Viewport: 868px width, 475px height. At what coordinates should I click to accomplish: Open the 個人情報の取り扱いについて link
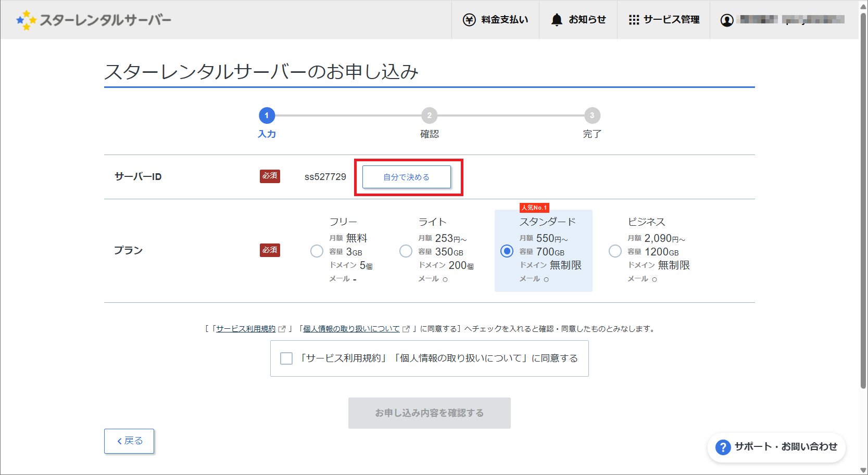click(x=351, y=329)
